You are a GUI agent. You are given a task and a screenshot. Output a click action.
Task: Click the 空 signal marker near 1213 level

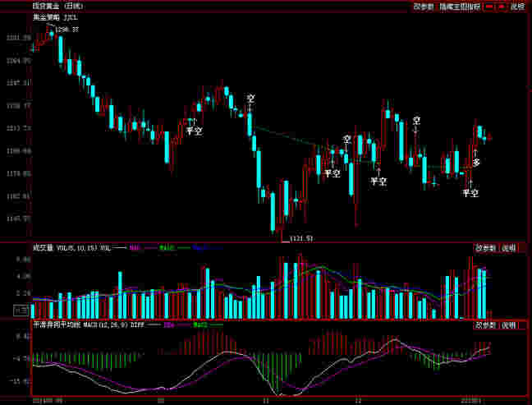(416, 122)
